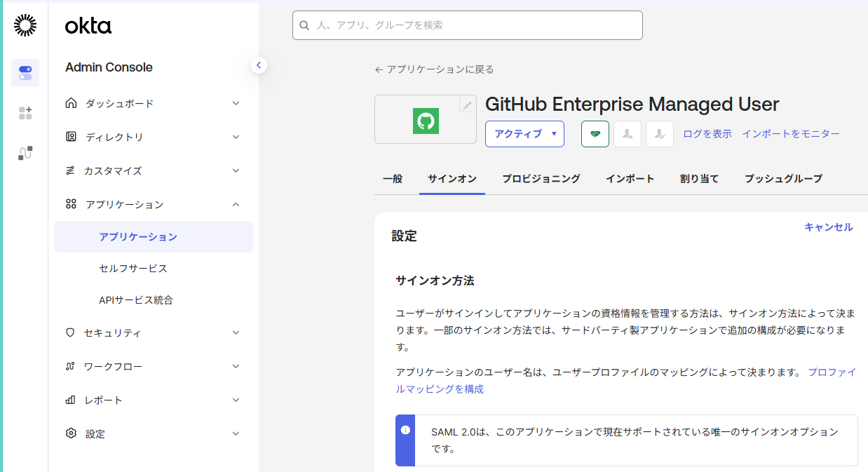868x472 pixels.
Task: Edit the app logo with pencil icon
Action: click(467, 104)
